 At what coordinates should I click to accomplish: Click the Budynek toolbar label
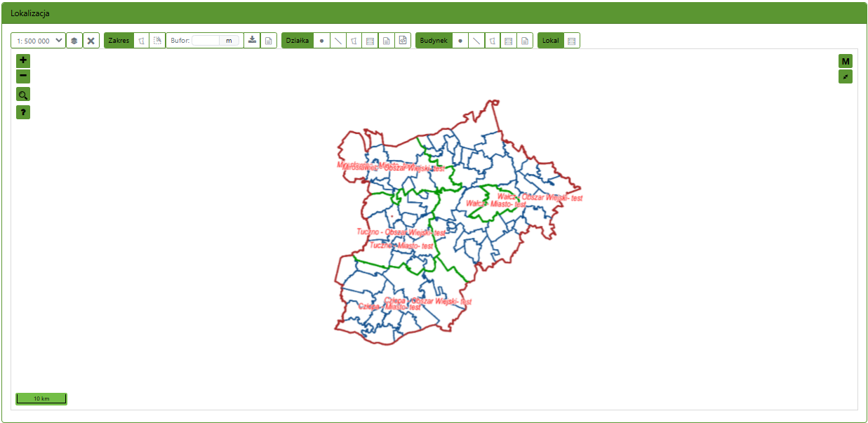434,41
